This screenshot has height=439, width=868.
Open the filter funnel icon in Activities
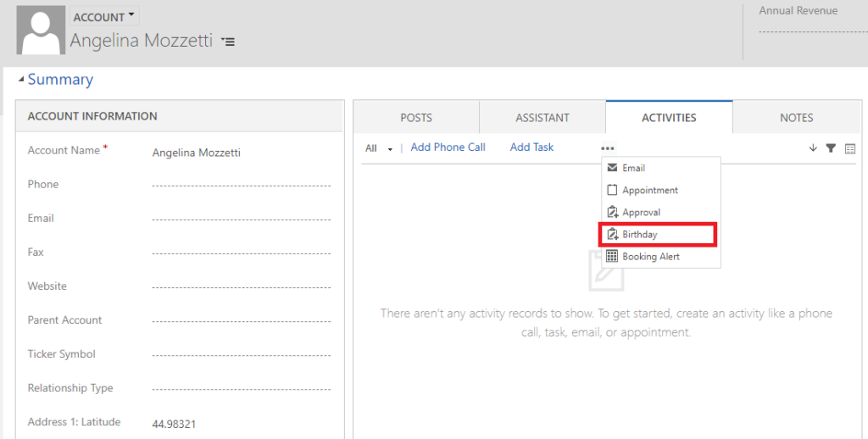[831, 148]
